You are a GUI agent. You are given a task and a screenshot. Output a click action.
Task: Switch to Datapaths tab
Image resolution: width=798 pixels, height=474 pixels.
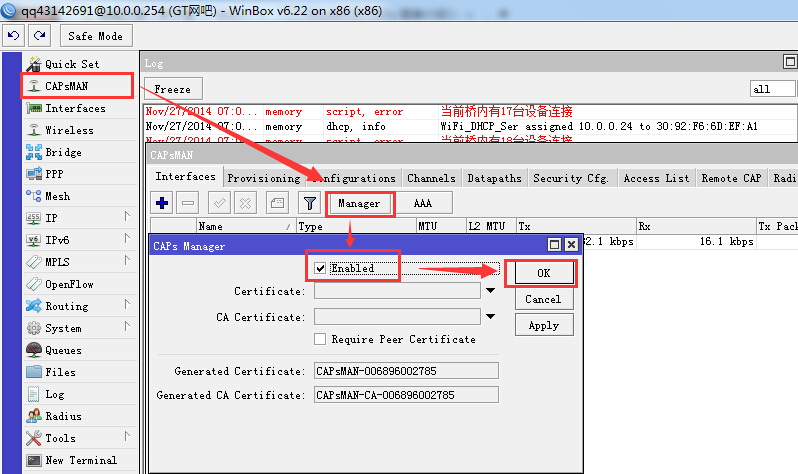495,178
